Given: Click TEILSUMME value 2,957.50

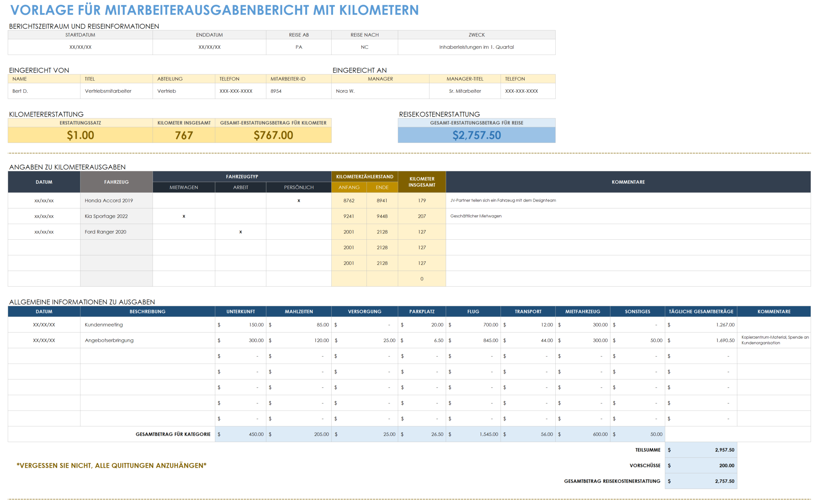Looking at the screenshot, I should click(x=701, y=450).
